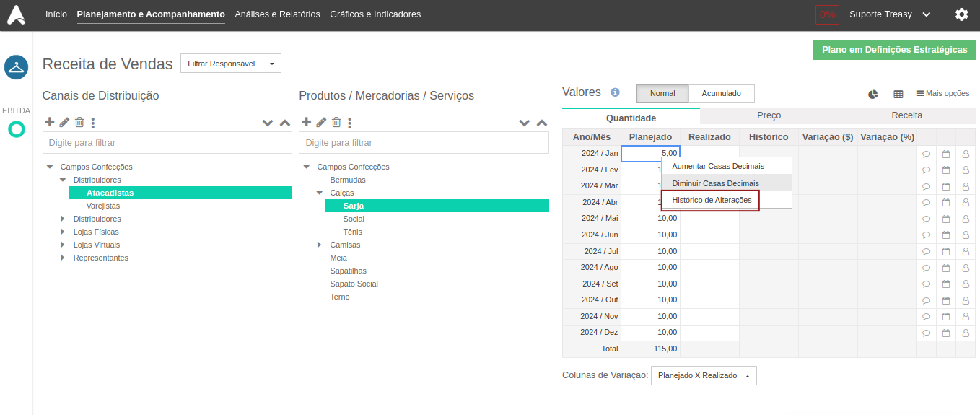Select Social under Calças
The height and width of the screenshot is (415, 980).
coord(354,219)
